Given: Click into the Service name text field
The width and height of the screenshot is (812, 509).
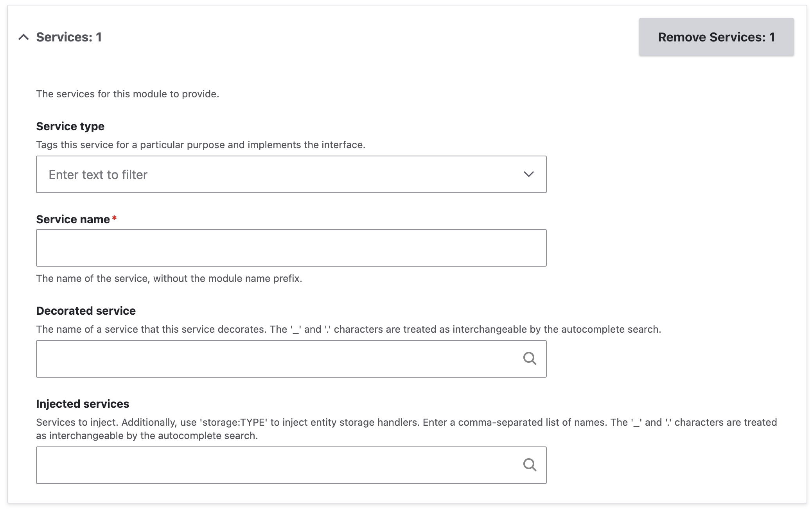Looking at the screenshot, I should coord(291,248).
